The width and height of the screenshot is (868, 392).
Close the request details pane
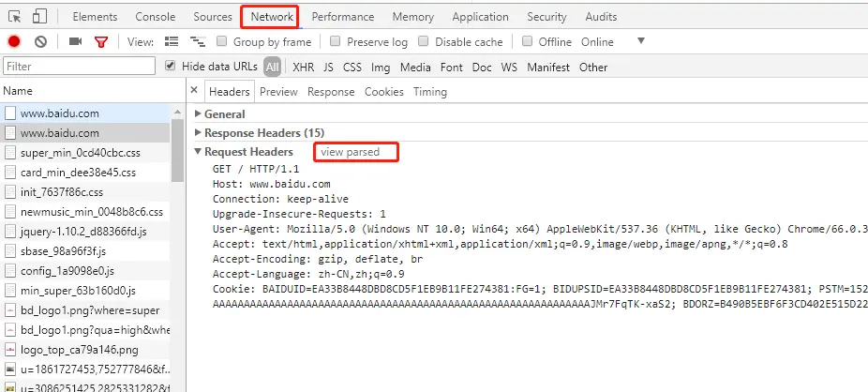[x=194, y=90]
